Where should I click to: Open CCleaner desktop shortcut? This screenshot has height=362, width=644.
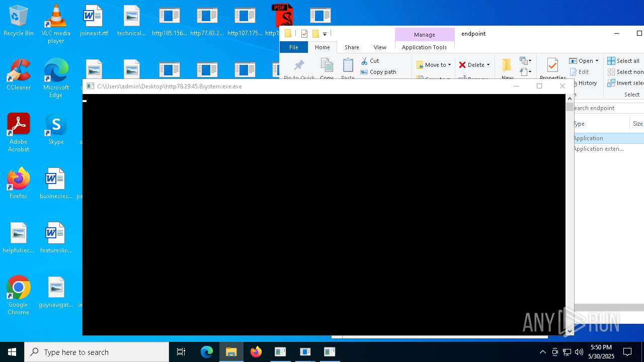tap(19, 75)
